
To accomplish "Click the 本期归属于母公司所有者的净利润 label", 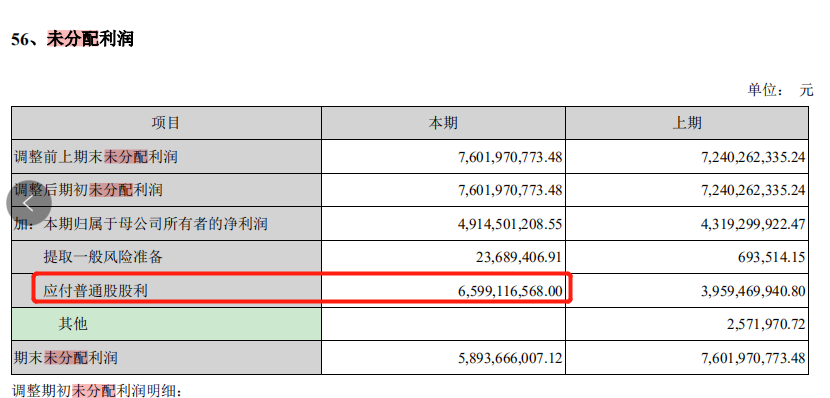I will pos(155,224).
